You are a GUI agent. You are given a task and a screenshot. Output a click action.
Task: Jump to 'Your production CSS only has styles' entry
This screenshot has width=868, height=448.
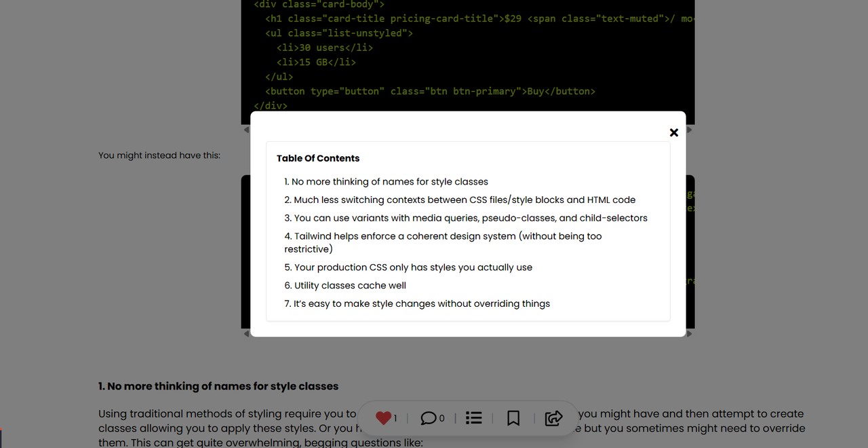tap(408, 267)
